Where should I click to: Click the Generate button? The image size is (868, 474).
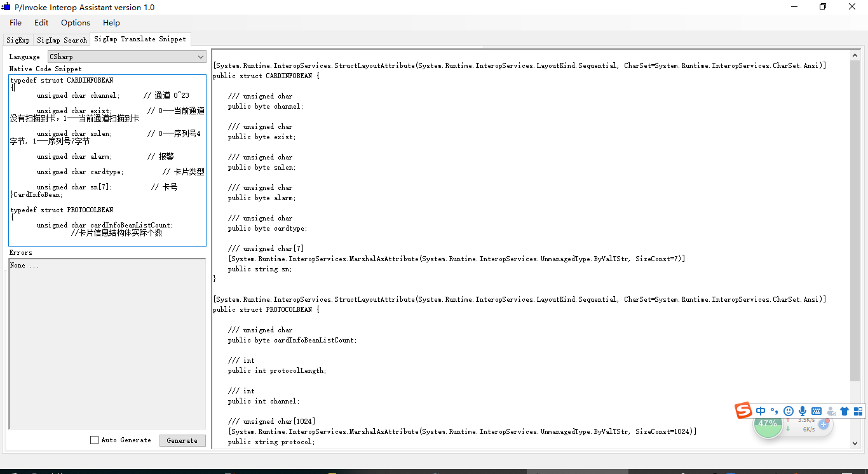point(182,440)
